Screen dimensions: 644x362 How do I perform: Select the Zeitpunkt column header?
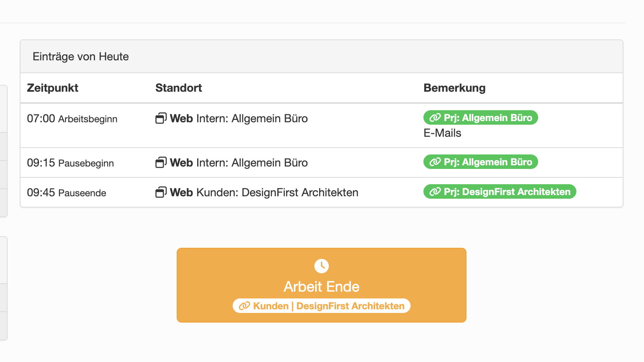(x=53, y=88)
